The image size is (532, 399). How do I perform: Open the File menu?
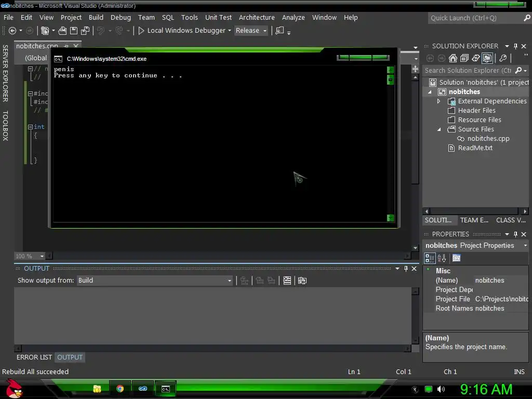8,17
